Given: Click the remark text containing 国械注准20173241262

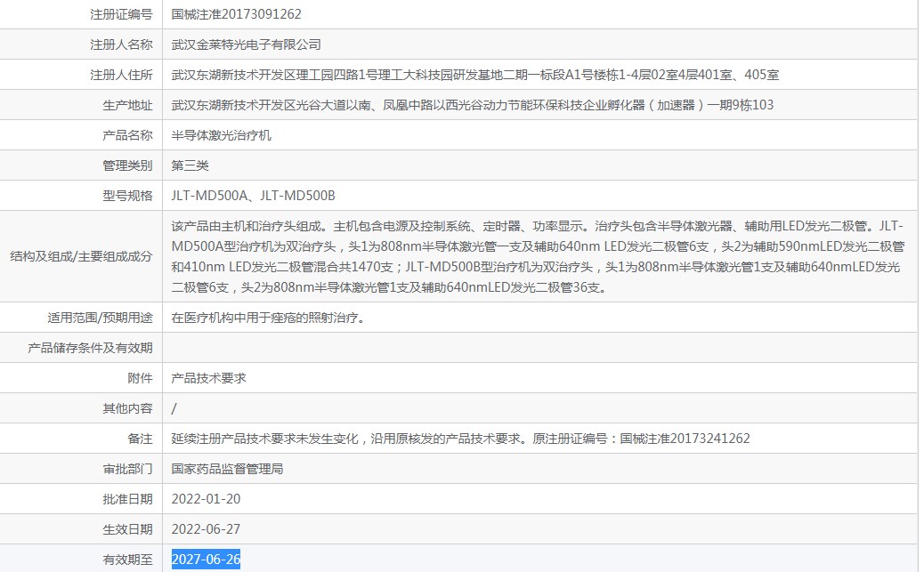Looking at the screenshot, I should (461, 439).
